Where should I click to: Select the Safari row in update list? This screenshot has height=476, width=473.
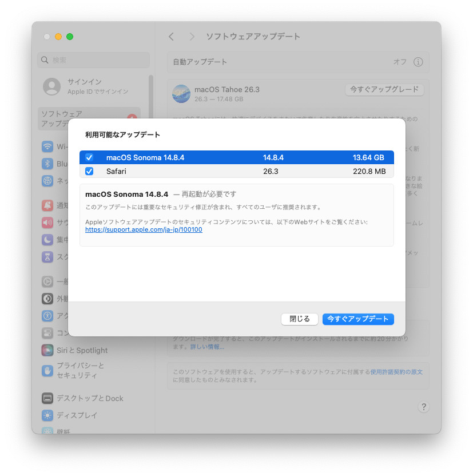tap(229, 171)
